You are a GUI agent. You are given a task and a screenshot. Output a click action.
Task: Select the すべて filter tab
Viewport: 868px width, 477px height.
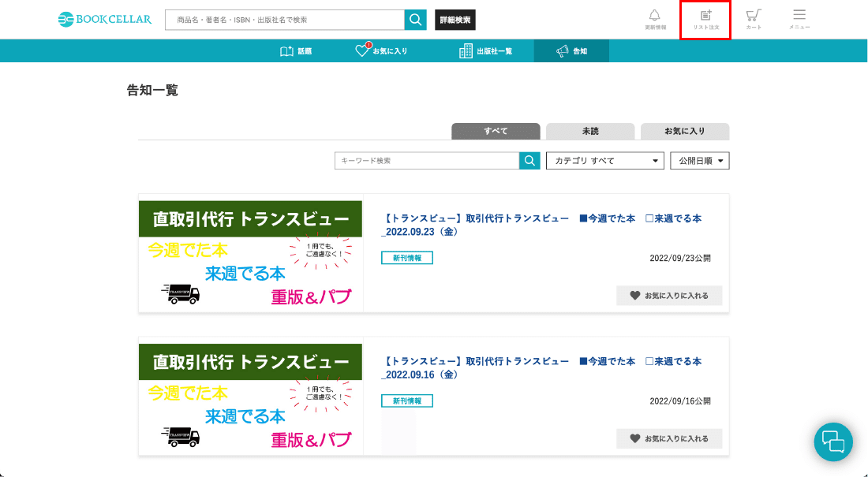click(x=496, y=131)
